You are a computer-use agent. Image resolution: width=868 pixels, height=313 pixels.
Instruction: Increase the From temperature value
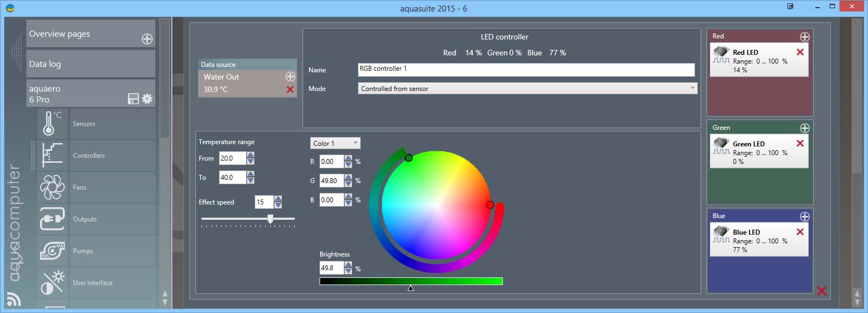(251, 155)
